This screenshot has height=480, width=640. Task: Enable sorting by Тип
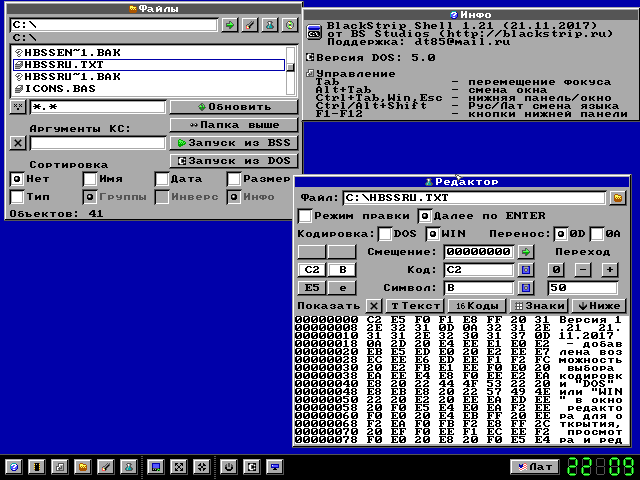pyautogui.click(x=17, y=197)
